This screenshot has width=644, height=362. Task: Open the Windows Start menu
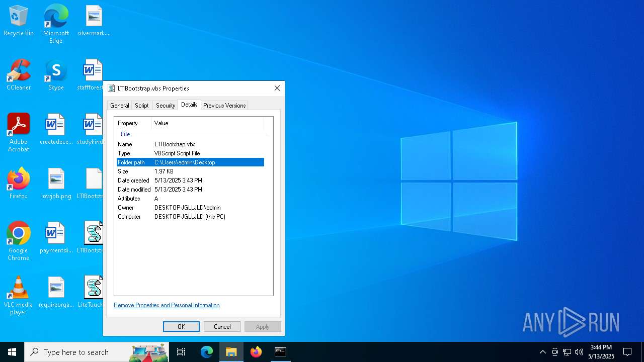pos(12,352)
